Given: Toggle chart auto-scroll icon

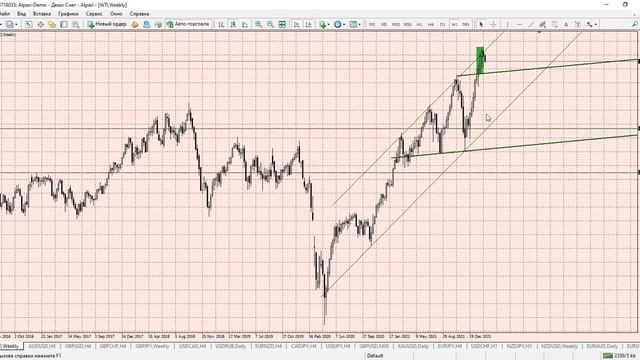Looking at the screenshot, I should coord(296,24).
